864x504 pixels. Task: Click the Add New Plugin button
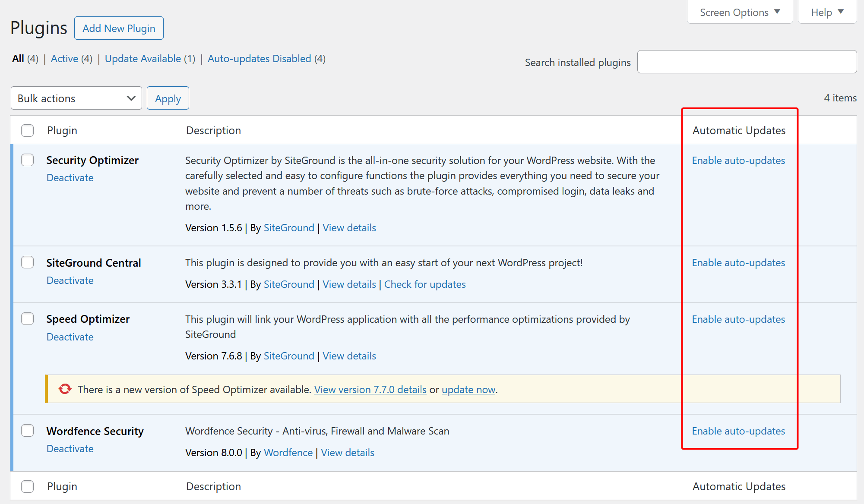[119, 28]
